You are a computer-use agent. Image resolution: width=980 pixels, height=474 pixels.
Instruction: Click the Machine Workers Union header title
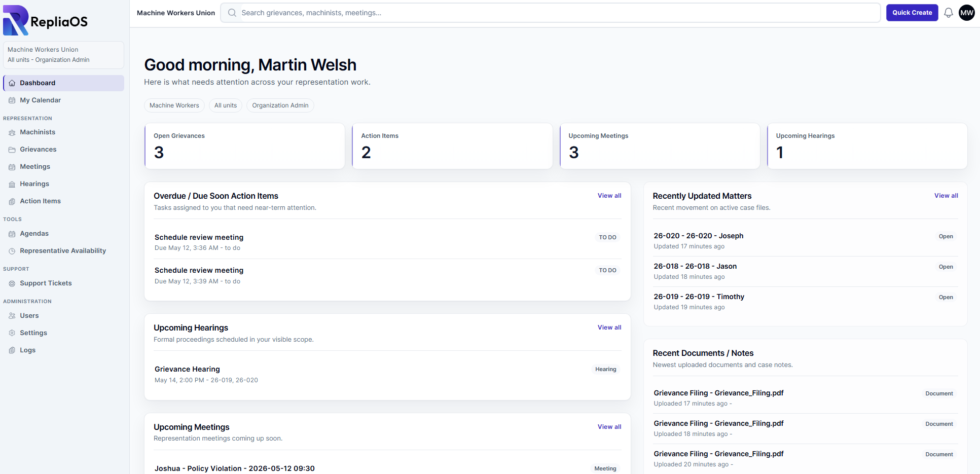[x=176, y=13]
